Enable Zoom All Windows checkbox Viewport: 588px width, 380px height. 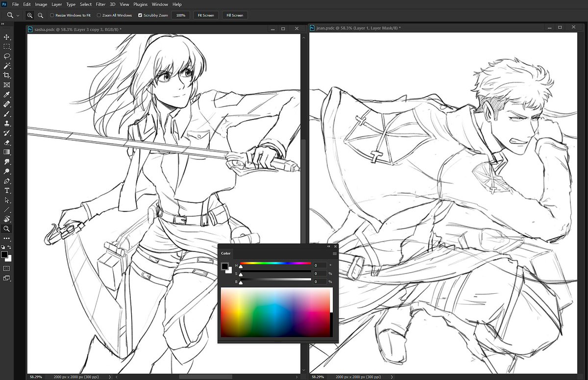[x=99, y=15]
